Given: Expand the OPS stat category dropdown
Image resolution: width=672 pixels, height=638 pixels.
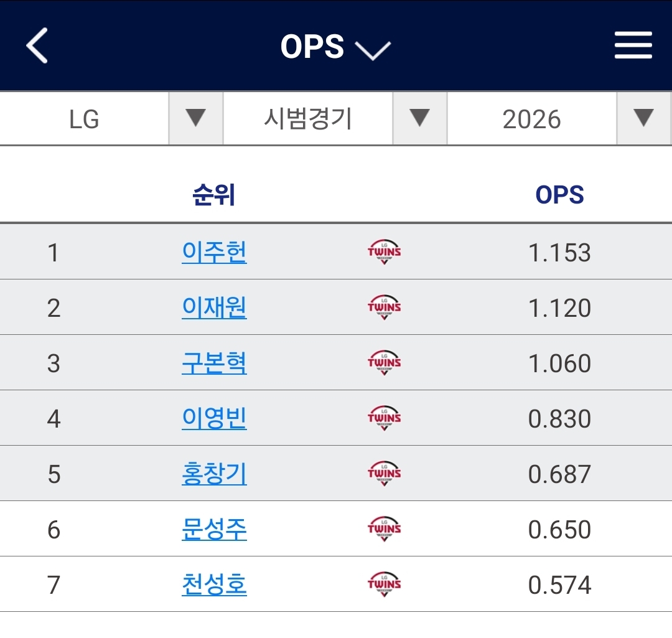Looking at the screenshot, I should (x=335, y=47).
